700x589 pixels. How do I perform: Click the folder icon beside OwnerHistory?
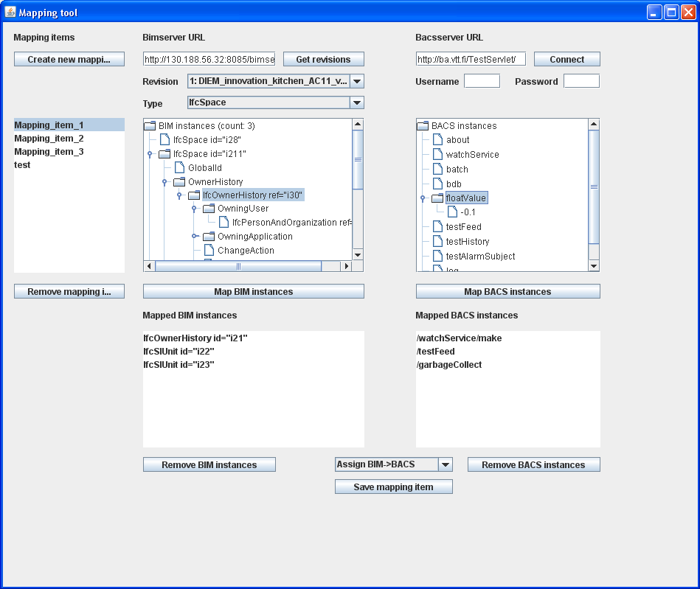tap(179, 181)
